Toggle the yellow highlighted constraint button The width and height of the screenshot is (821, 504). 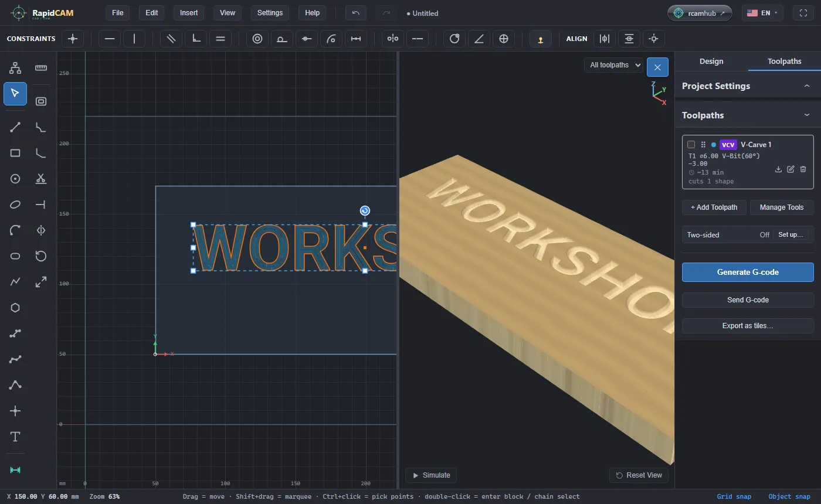click(541, 39)
